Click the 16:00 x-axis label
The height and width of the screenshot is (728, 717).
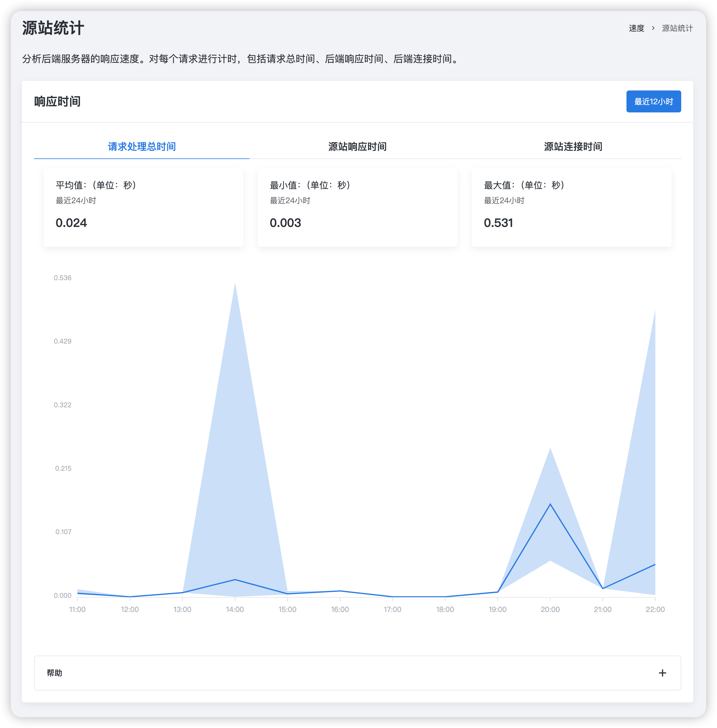pyautogui.click(x=340, y=610)
